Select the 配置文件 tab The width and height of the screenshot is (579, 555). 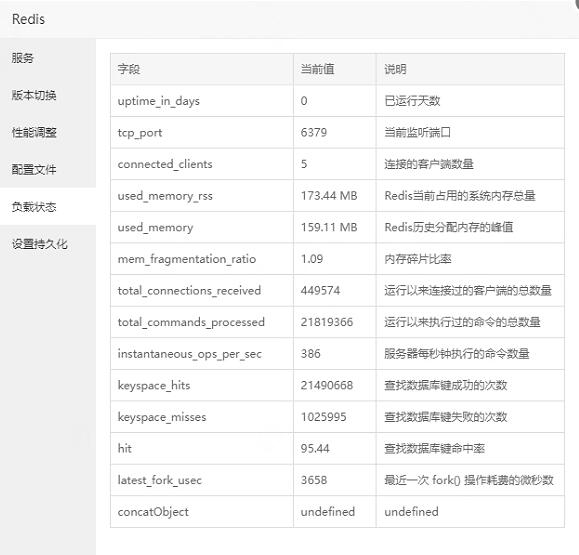(48, 169)
